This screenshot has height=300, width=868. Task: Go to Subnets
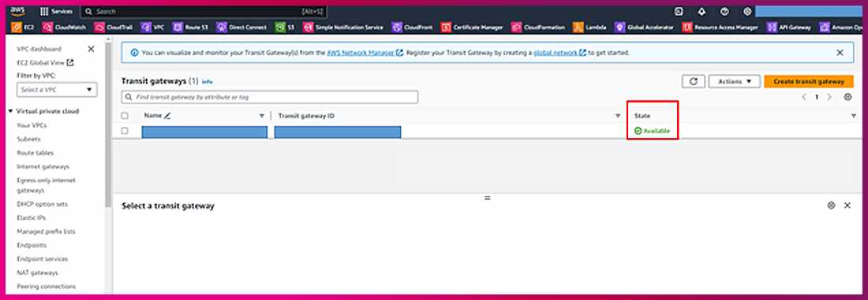[28, 139]
